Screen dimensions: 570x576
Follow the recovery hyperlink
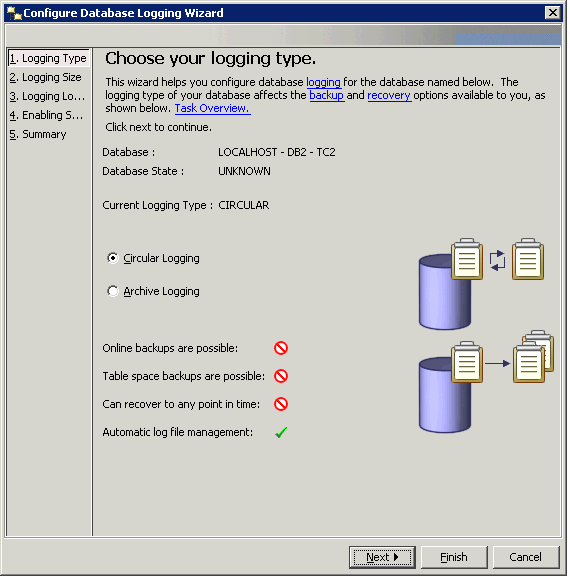pos(389,95)
